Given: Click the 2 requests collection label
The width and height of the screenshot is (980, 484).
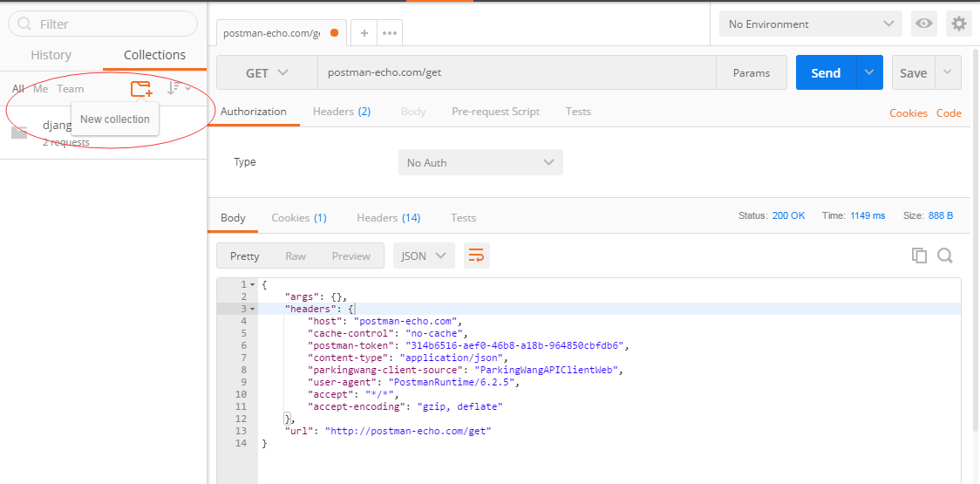Looking at the screenshot, I should pos(65,142).
